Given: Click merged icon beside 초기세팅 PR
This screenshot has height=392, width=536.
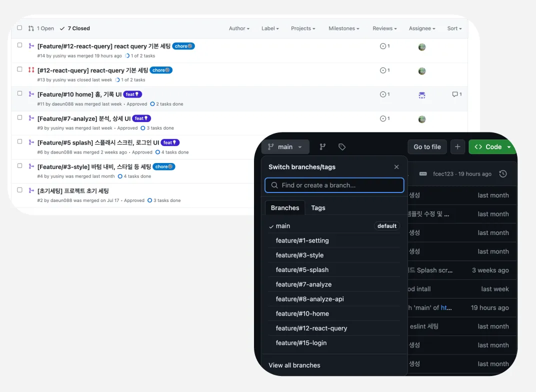Looking at the screenshot, I should coord(31,190).
